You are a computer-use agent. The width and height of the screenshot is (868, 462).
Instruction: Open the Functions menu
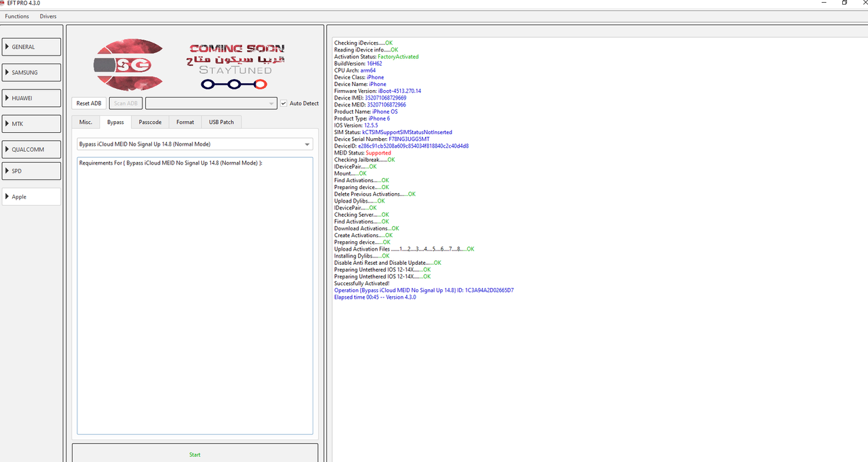pyautogui.click(x=17, y=16)
